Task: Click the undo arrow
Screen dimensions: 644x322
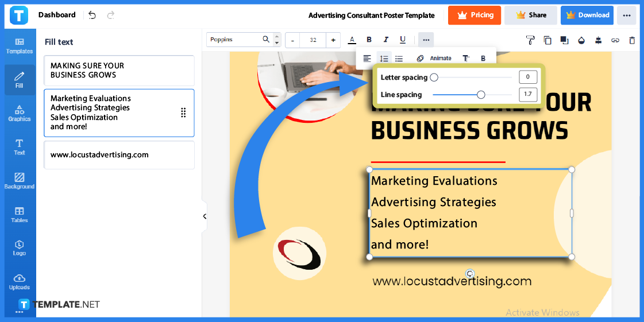Action: coord(92,15)
